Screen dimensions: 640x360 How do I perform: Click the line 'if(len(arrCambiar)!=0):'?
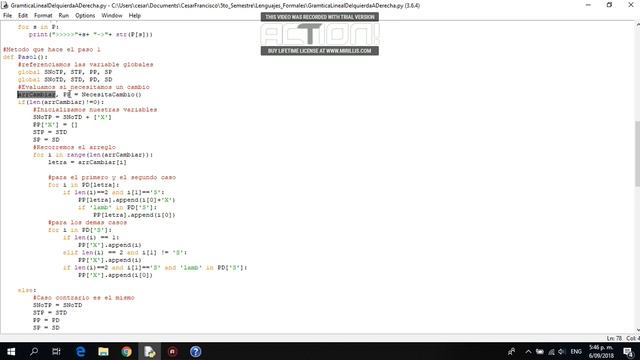click(x=60, y=102)
